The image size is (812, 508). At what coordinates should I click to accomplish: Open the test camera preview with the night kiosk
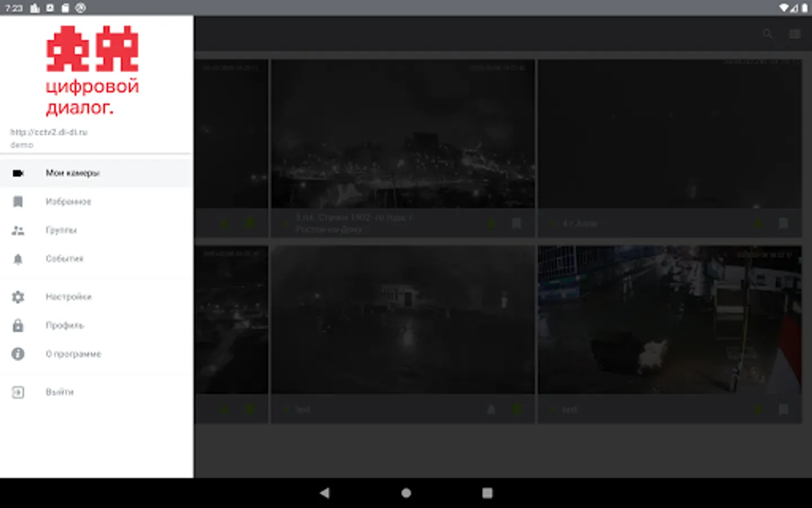coord(403,319)
